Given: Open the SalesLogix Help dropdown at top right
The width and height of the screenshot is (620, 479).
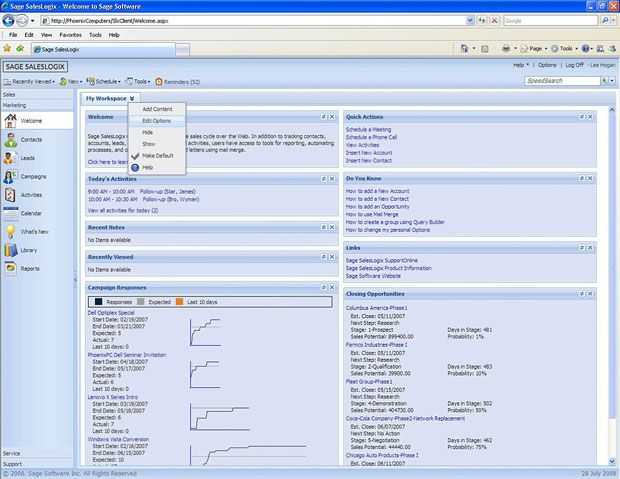Looking at the screenshot, I should pos(521,65).
